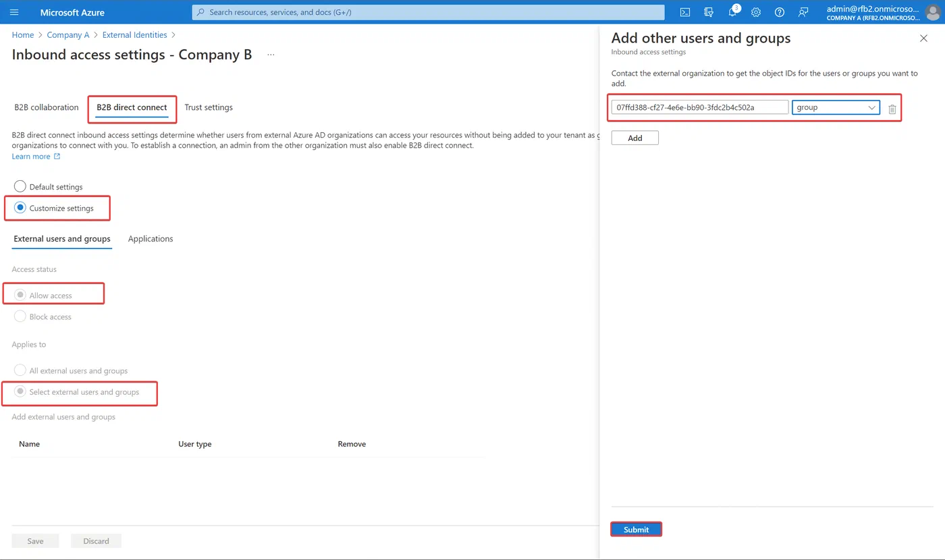The height and width of the screenshot is (560, 945).
Task: Go to External Identities in the breadcrumb
Action: (134, 35)
